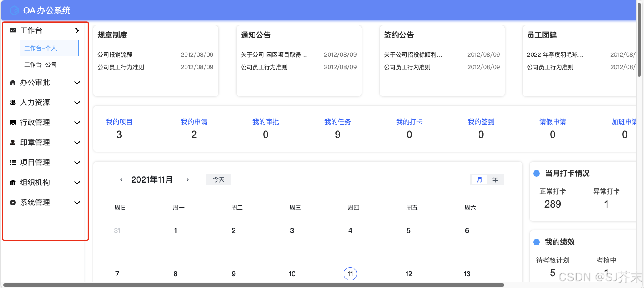Click the 规章制度 card title

112,35
